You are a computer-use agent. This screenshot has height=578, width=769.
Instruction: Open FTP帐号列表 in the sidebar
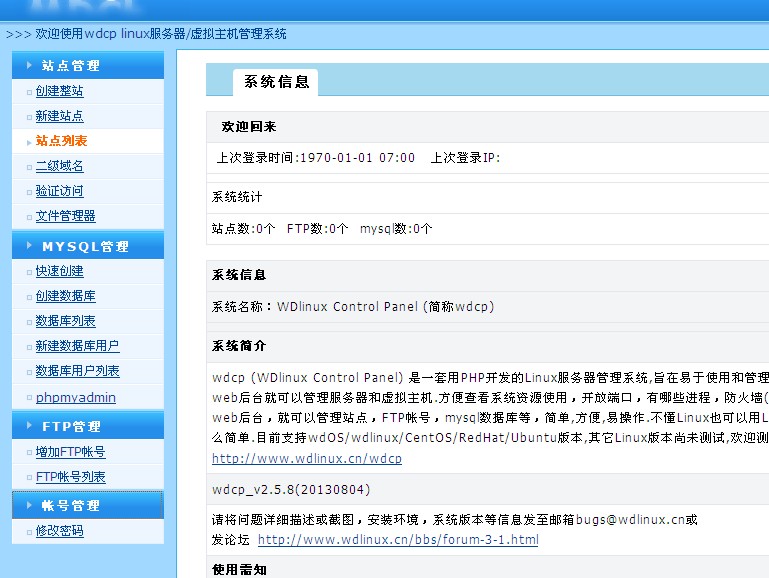click(70, 477)
